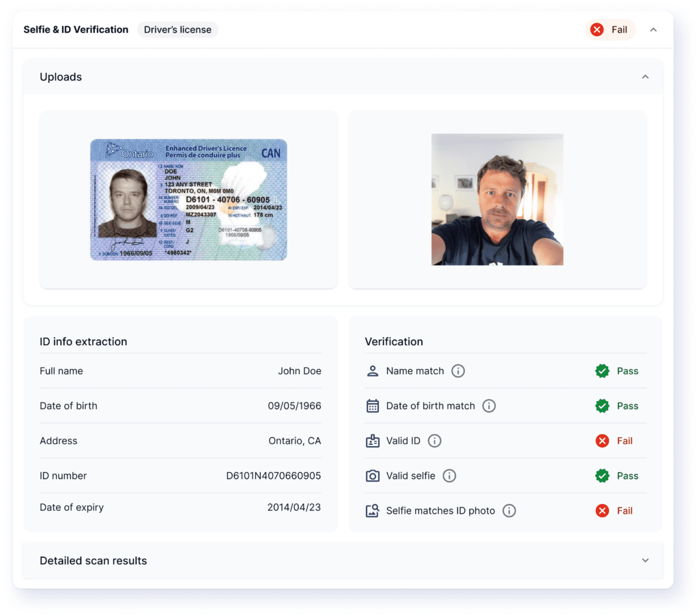Click the red Fail icon in header
This screenshot has height=616, width=699.
(597, 30)
